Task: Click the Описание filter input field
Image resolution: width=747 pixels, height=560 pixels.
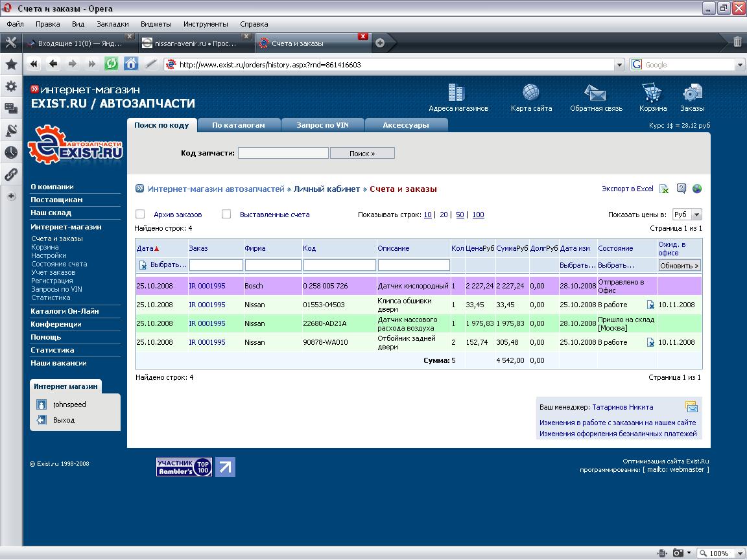Action: 414,265
